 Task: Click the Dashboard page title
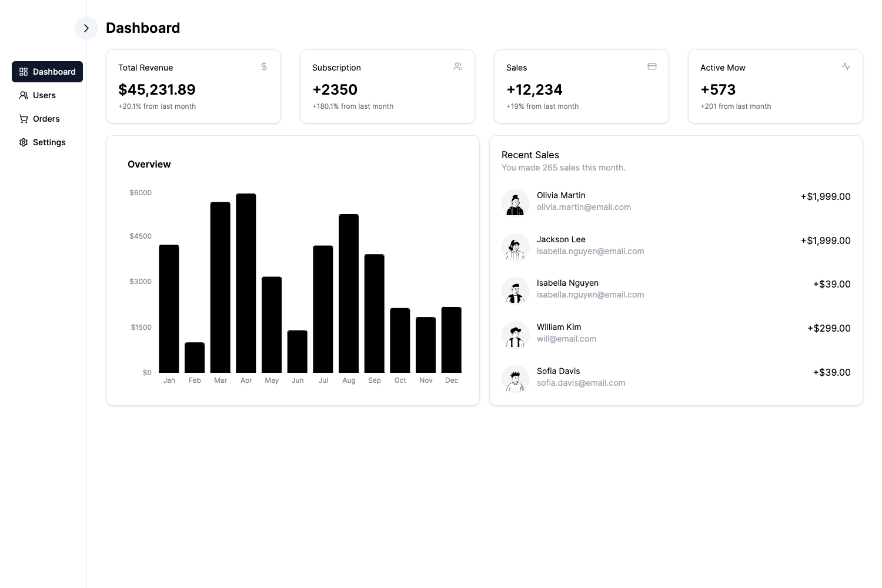pos(143,28)
